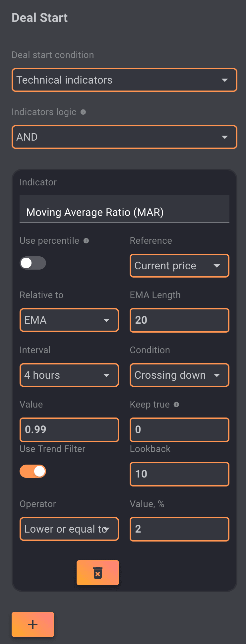Disable the Use Trend Filter toggle
This screenshot has width=246, height=644.
point(33,471)
